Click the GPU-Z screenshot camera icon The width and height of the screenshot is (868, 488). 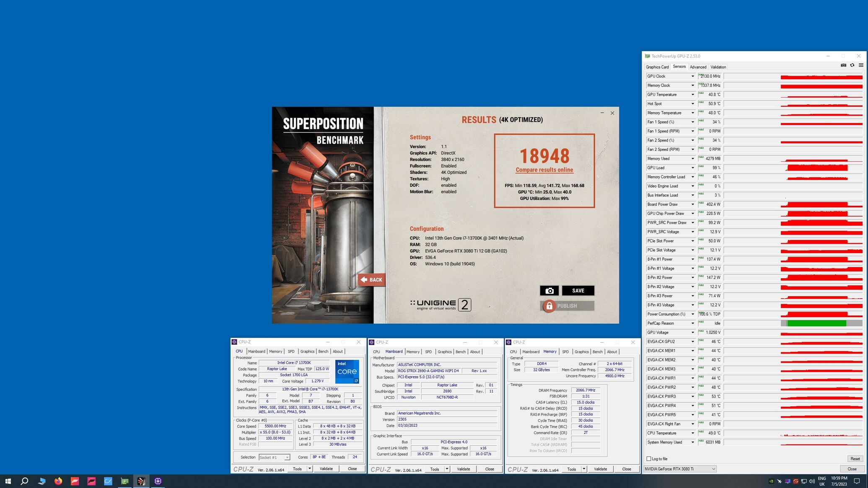[x=843, y=65]
